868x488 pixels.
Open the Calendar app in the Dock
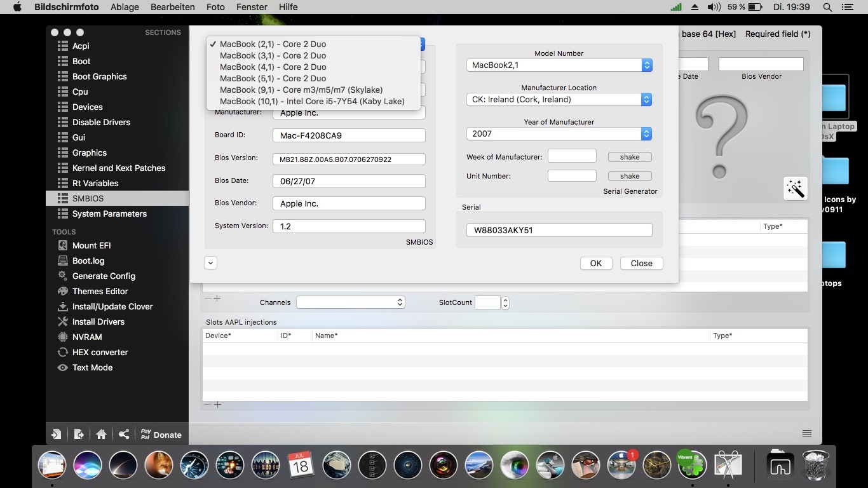point(301,465)
